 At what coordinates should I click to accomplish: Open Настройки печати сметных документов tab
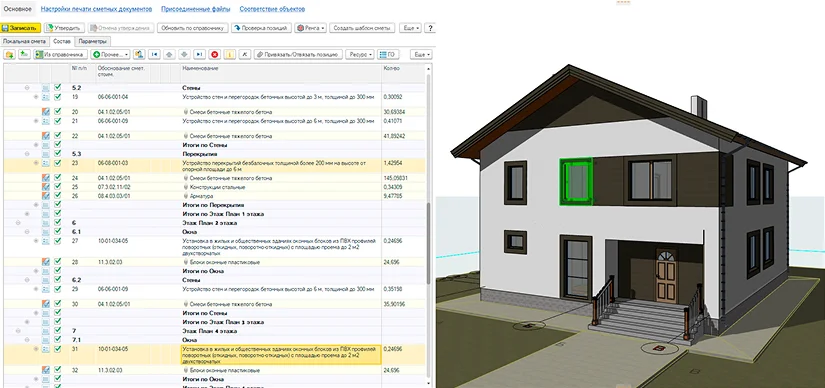pos(96,9)
